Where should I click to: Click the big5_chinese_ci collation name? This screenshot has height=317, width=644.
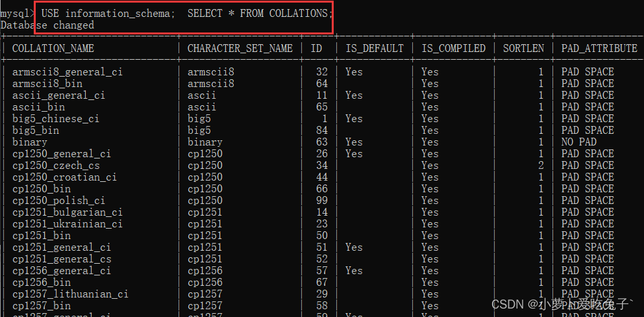[56, 119]
